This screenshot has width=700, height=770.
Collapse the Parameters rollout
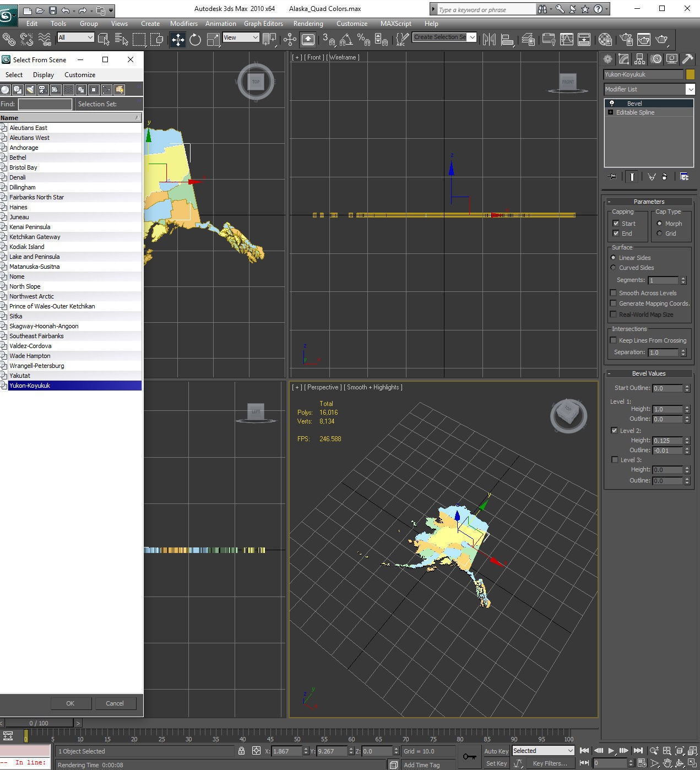pyautogui.click(x=649, y=202)
